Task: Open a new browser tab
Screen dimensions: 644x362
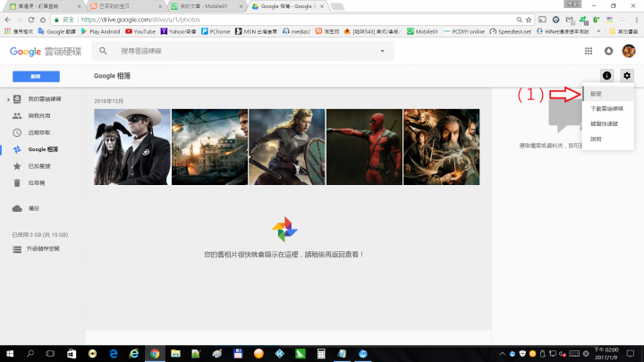Action: coord(337,6)
